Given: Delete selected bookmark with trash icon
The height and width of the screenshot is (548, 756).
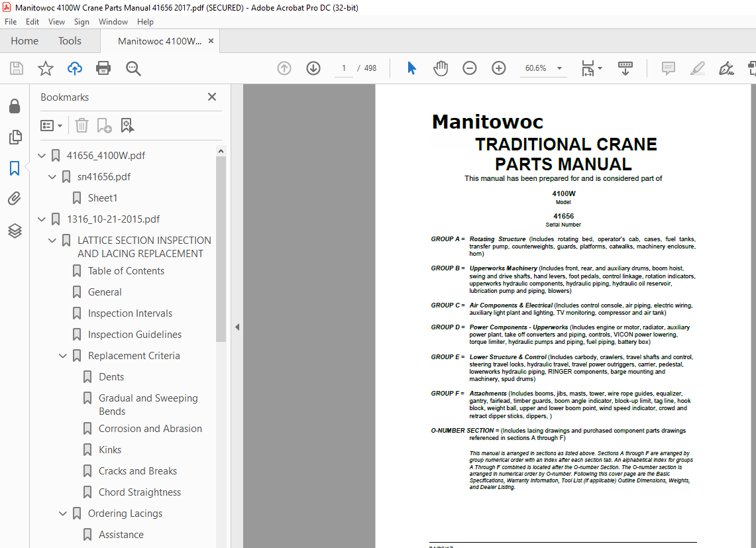Looking at the screenshot, I should 81,125.
